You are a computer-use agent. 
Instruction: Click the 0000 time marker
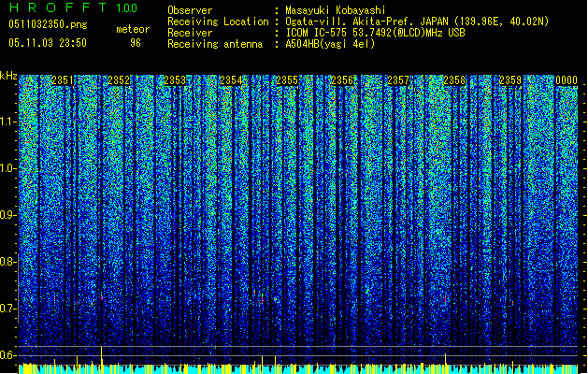point(566,79)
